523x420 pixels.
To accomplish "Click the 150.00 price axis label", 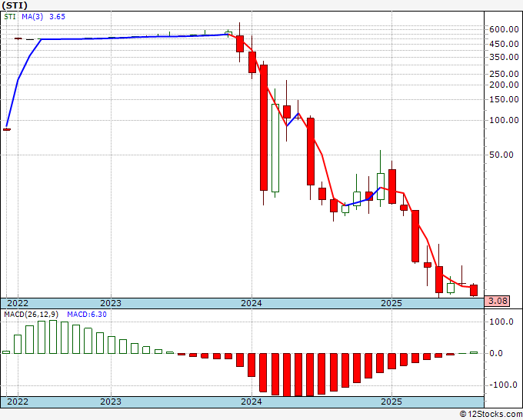I will [504, 99].
